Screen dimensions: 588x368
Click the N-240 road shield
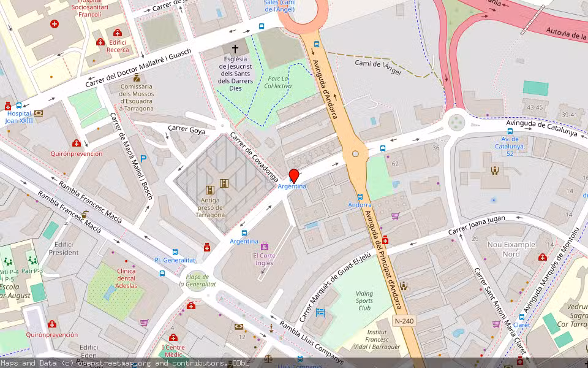(404, 321)
